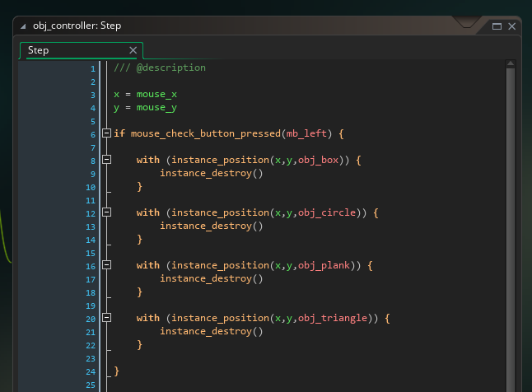Viewport: 532px width, 392px height.
Task: Click the 'with' keyword on line 20
Action: coord(148,318)
